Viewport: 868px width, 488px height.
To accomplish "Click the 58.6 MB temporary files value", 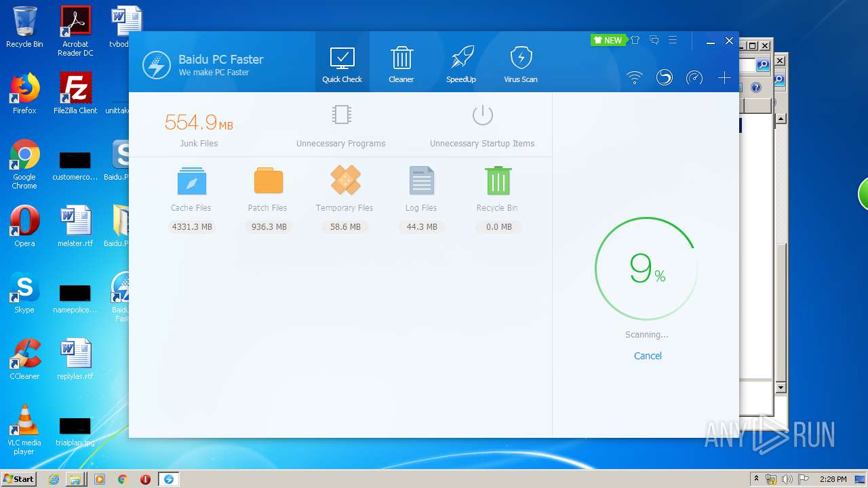I will (345, 227).
